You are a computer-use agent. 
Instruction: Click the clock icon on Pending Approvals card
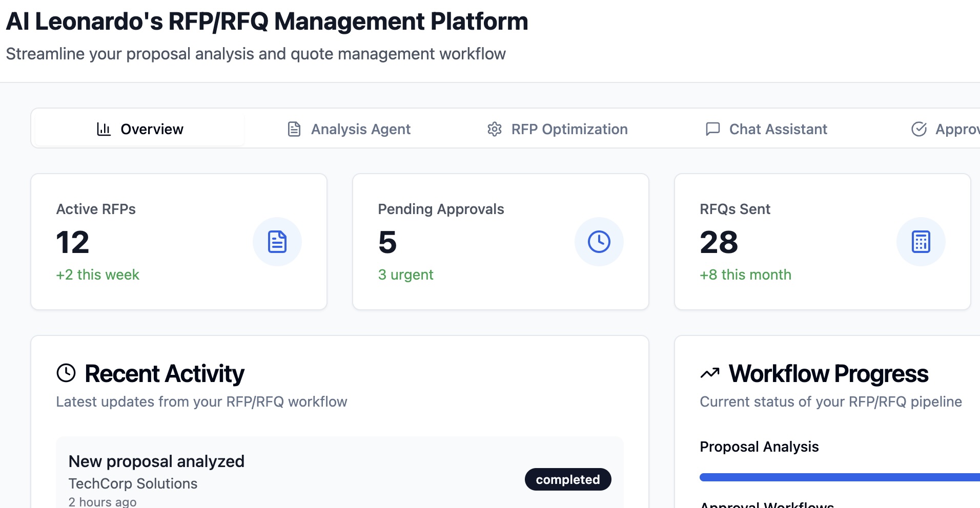[599, 241]
